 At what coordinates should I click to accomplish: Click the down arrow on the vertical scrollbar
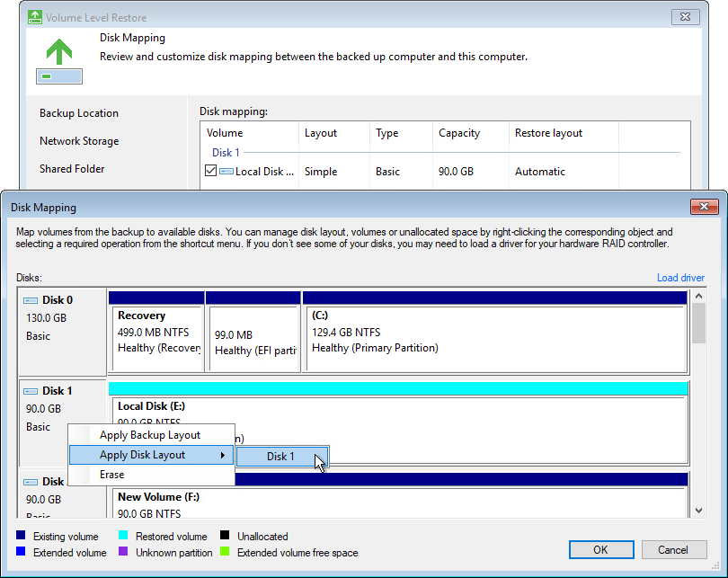[700, 511]
